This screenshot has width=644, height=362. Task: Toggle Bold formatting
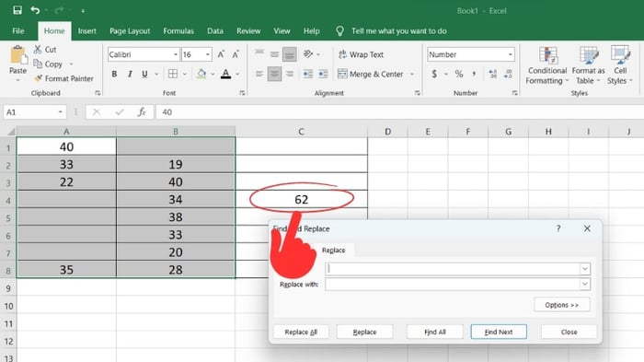tap(114, 74)
